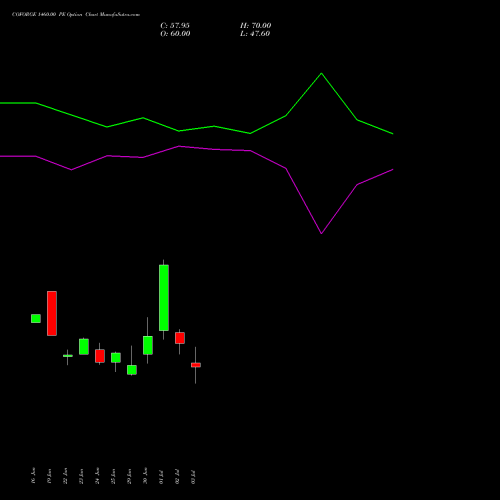500x500 pixels.
Task: Click the 25 Jun date label on the axis
Action: click(113, 476)
